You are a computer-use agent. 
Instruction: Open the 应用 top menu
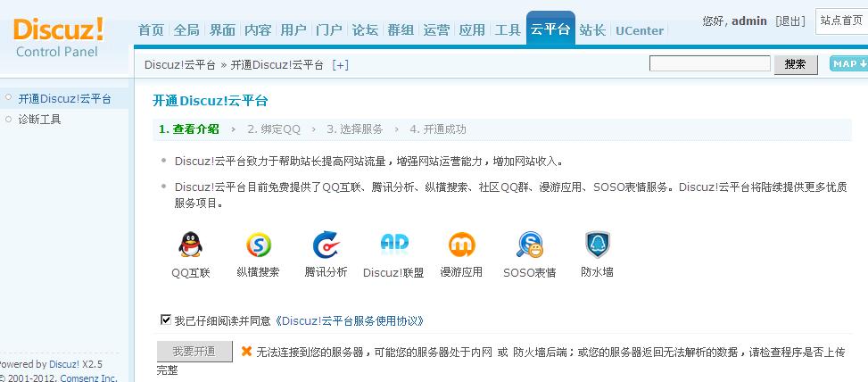pyautogui.click(x=472, y=29)
